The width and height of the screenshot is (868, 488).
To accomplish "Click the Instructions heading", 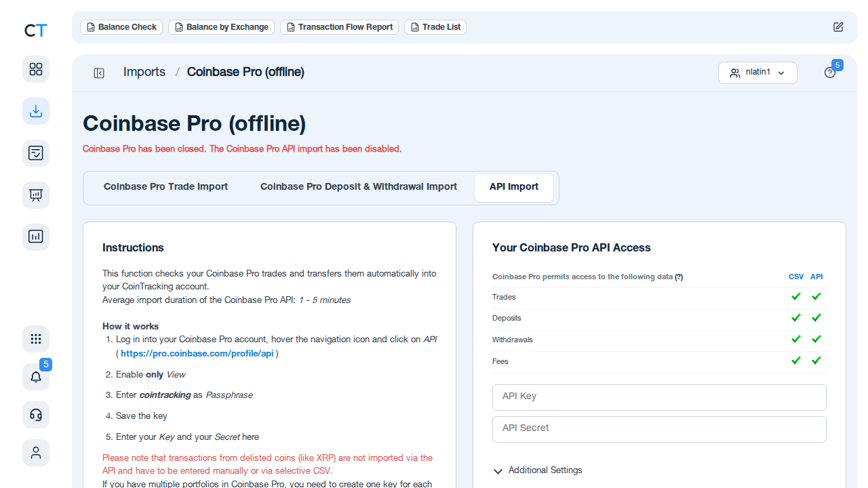I will pos(133,248).
